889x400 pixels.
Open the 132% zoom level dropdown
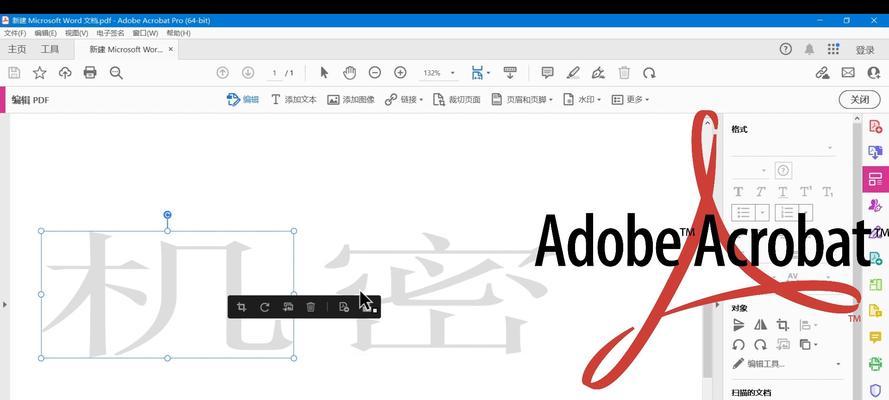click(452, 73)
